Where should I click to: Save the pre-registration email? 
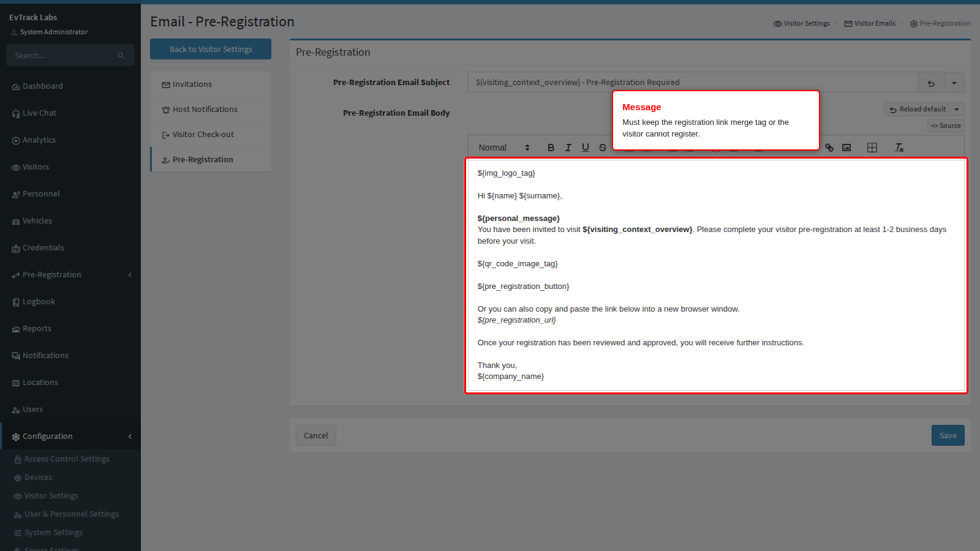click(948, 435)
